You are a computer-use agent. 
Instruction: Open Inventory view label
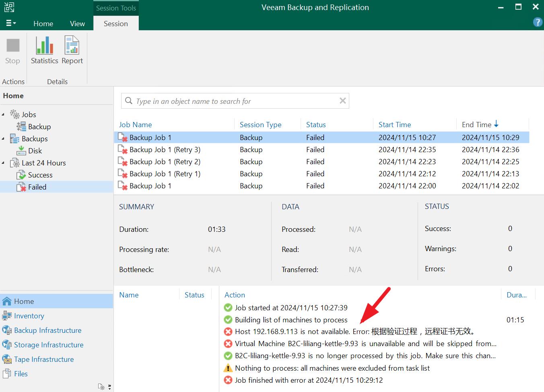tap(29, 316)
